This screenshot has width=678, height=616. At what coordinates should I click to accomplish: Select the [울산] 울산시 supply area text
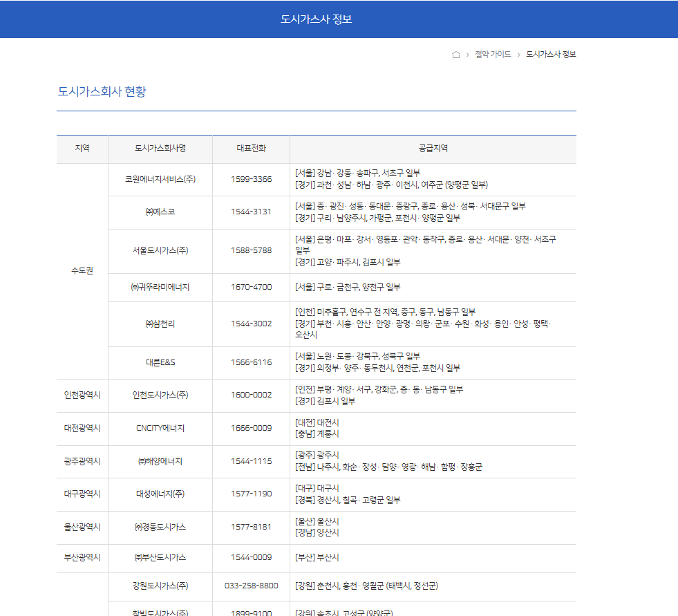(x=317, y=522)
